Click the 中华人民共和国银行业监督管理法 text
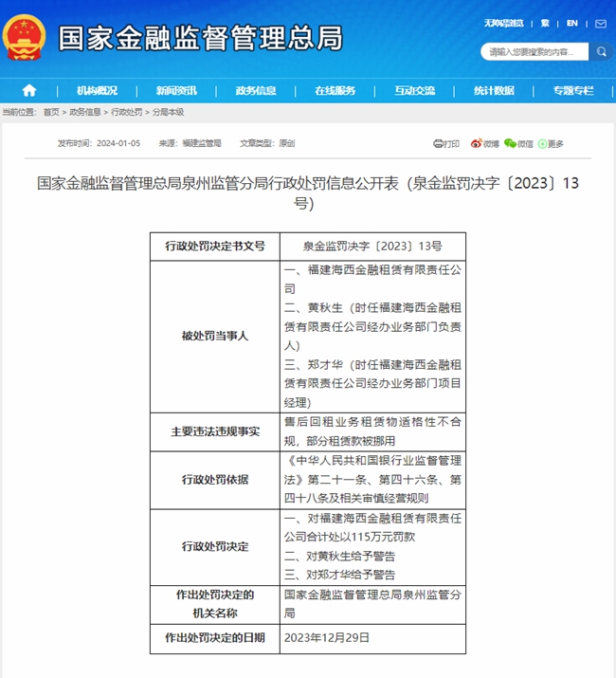This screenshot has width=616, height=678. [x=372, y=470]
